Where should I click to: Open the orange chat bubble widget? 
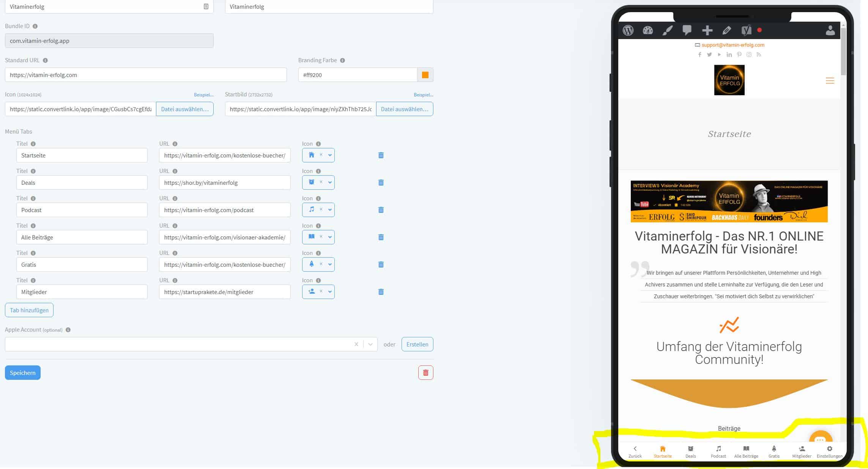821,437
